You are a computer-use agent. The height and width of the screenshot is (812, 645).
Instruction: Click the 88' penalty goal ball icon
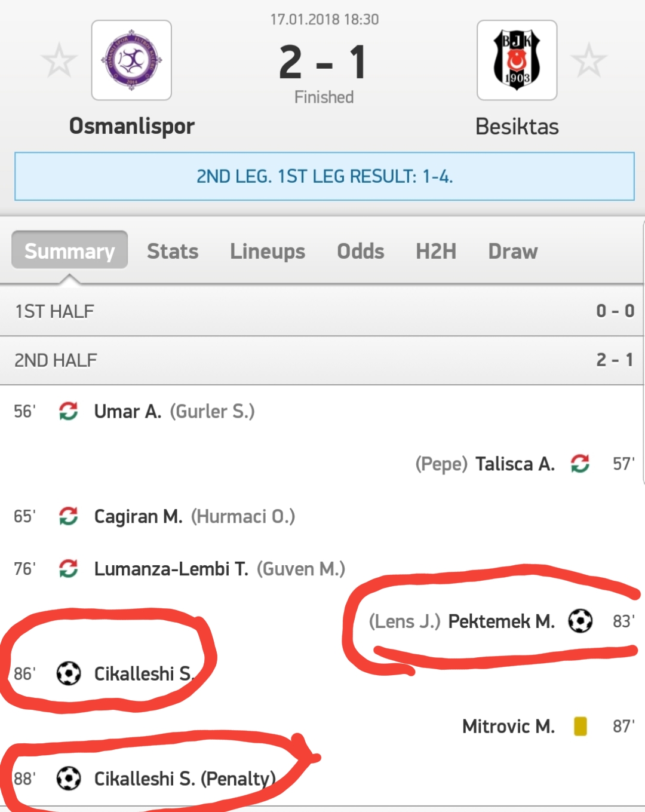pyautogui.click(x=69, y=779)
